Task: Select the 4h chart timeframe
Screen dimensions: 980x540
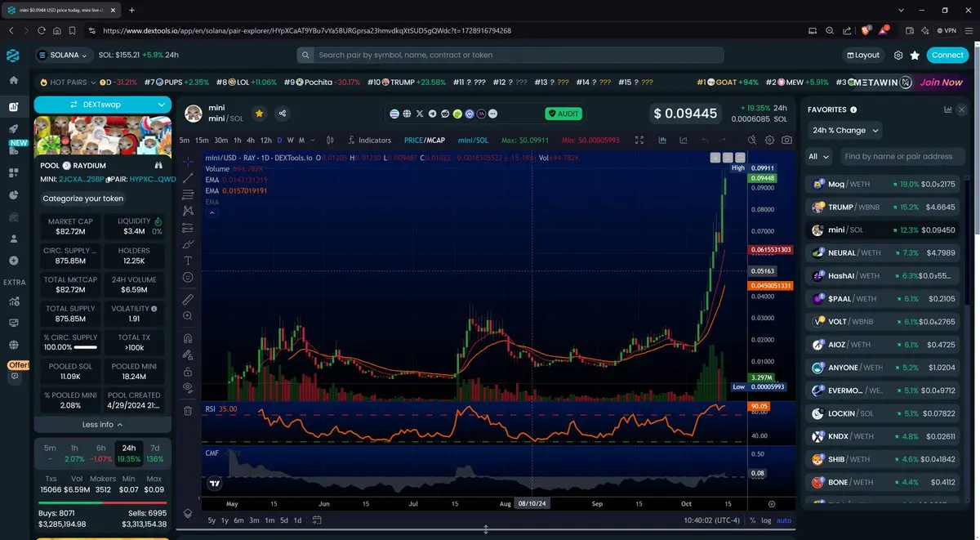Action: (251, 140)
